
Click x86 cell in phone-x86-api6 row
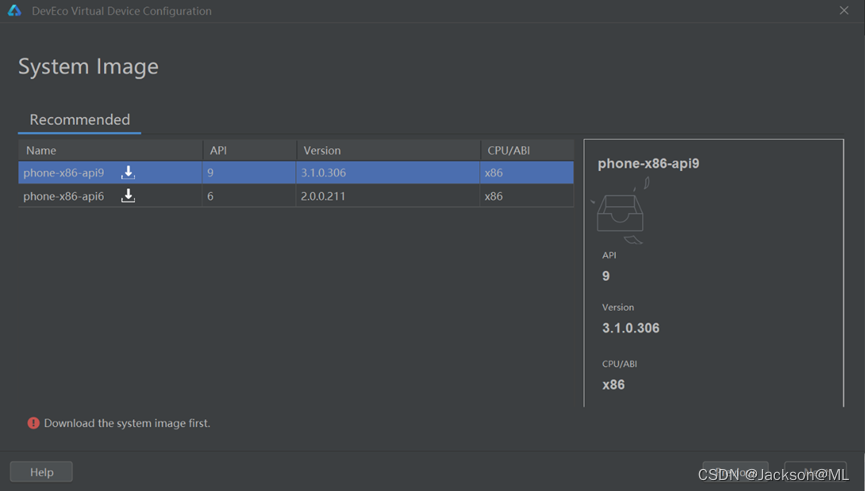tap(527, 196)
